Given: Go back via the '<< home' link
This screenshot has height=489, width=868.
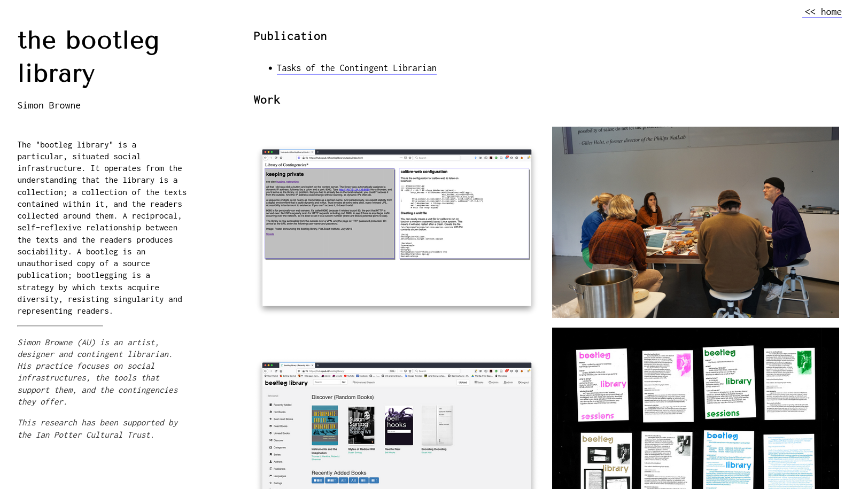Looking at the screenshot, I should pos(822,12).
